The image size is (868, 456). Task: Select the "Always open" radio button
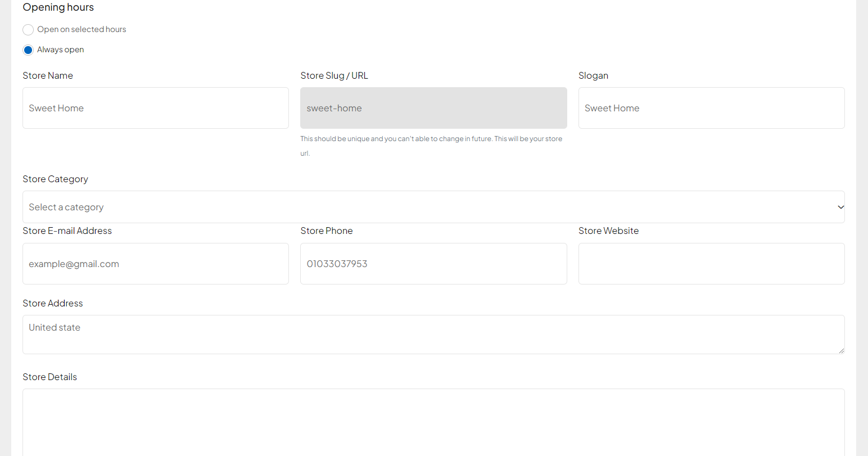[28, 50]
